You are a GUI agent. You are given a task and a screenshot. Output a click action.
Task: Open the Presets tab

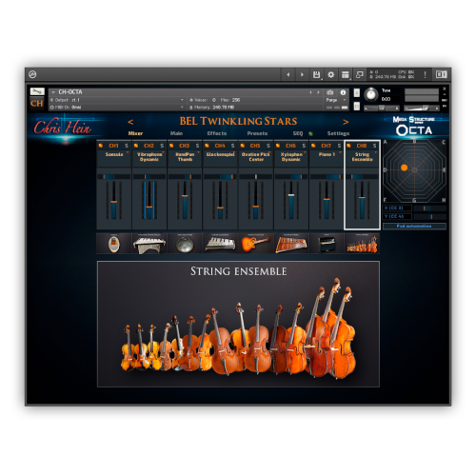pos(257,133)
